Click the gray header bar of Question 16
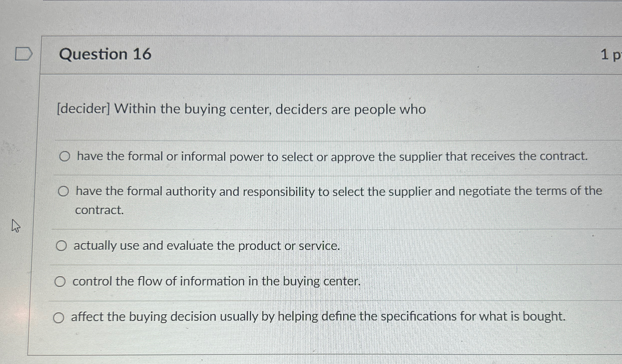Image resolution: width=622 pixels, height=364 pixels. 327,54
